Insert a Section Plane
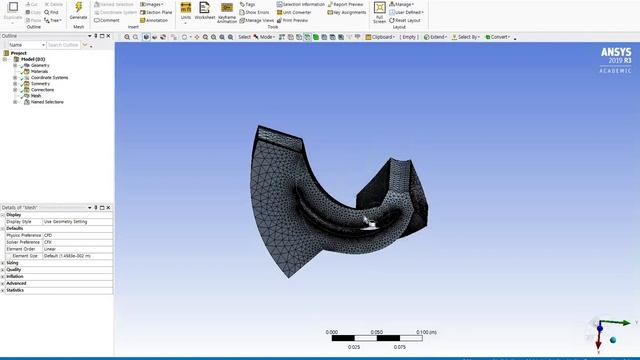The height and width of the screenshot is (360, 640). pos(156,12)
